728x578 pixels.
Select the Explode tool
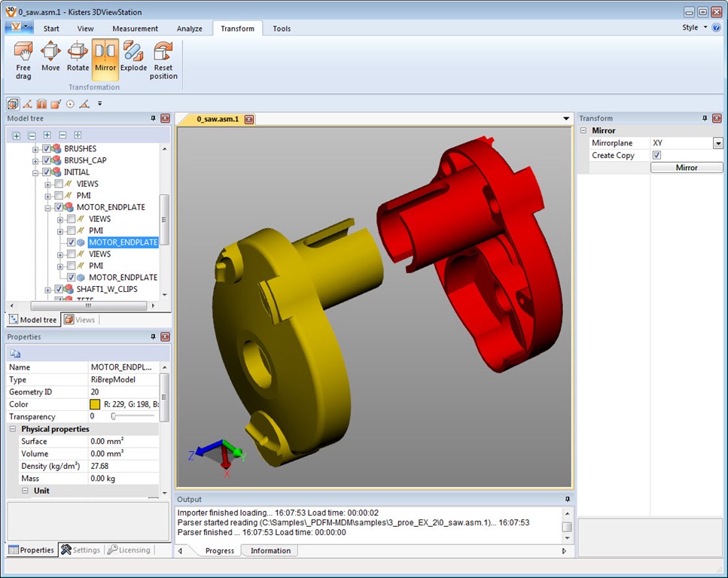pos(134,56)
